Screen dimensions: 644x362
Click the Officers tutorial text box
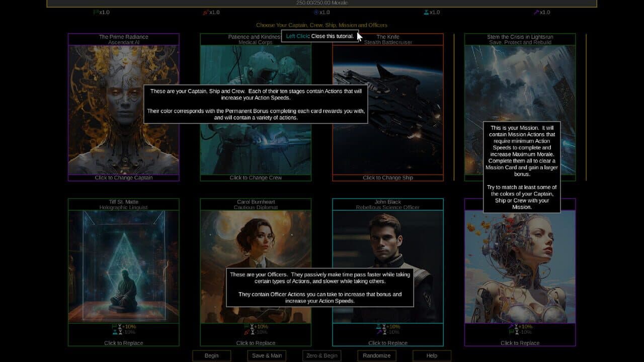coord(319,287)
